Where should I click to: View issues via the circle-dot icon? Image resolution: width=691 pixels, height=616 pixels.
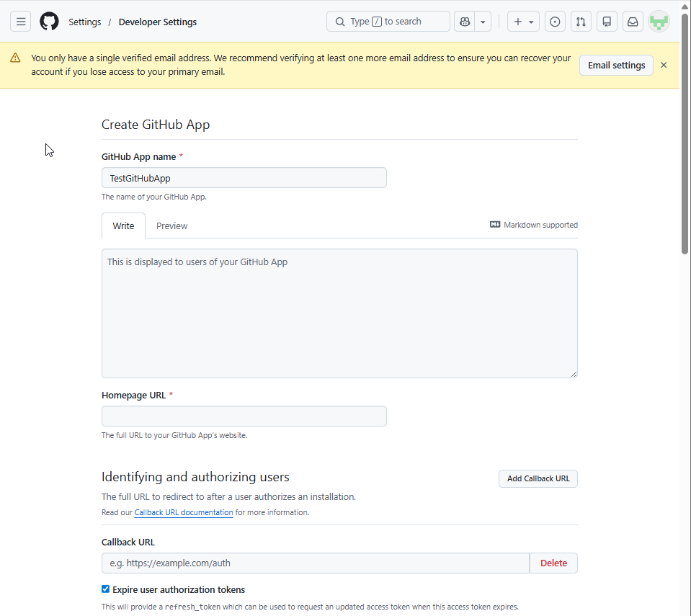click(x=555, y=22)
